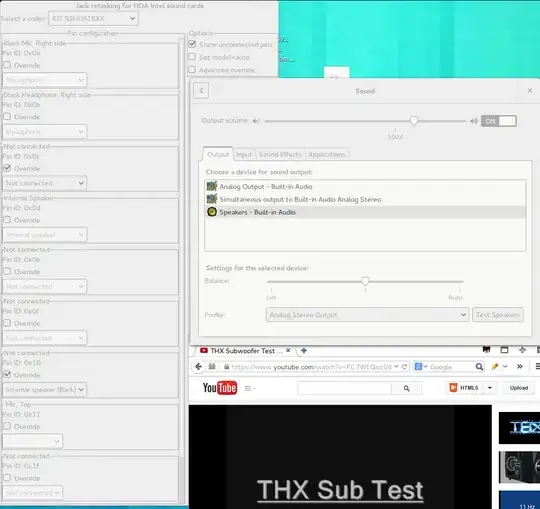Image resolution: width=540 pixels, height=509 pixels.
Task: Select Analog Output - Built-in Audio device
Action: 365,186
